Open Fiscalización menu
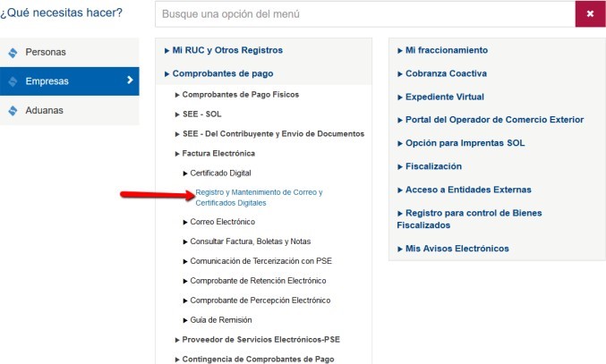This screenshot has height=364, width=606. (430, 166)
